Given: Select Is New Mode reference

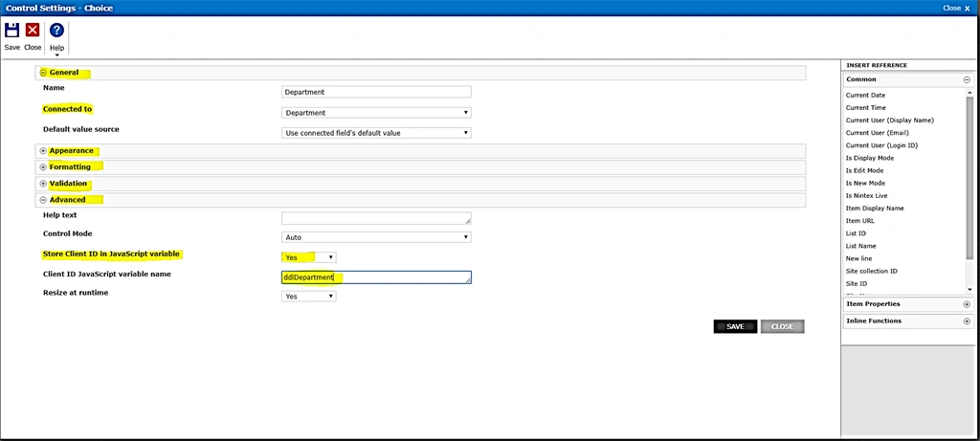Looking at the screenshot, I should [x=865, y=183].
